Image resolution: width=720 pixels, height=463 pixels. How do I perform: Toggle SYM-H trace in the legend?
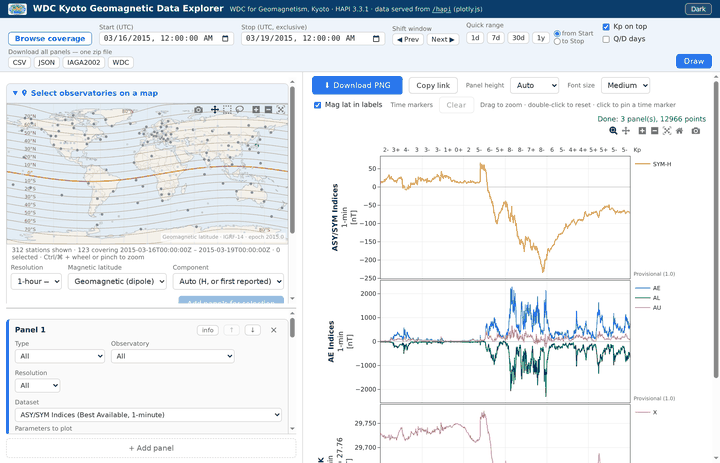653,164
